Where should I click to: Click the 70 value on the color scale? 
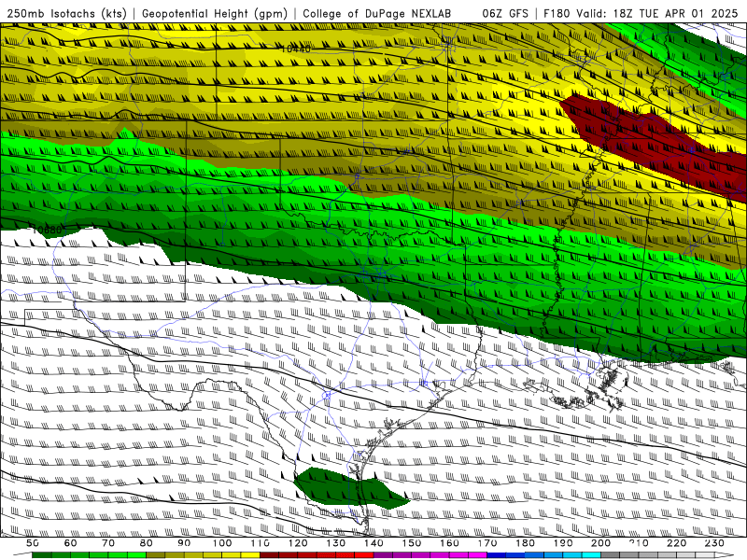click(x=108, y=543)
